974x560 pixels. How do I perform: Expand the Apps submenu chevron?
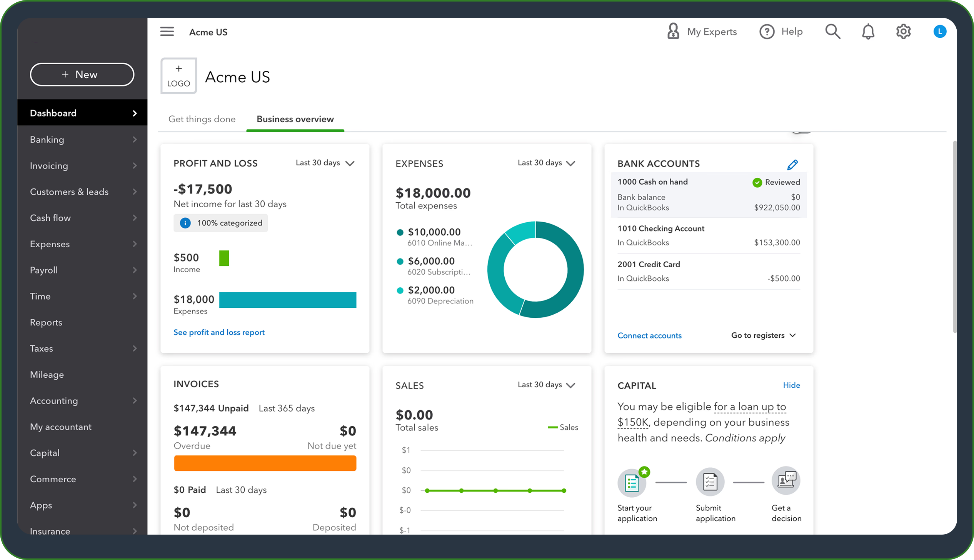pos(135,505)
